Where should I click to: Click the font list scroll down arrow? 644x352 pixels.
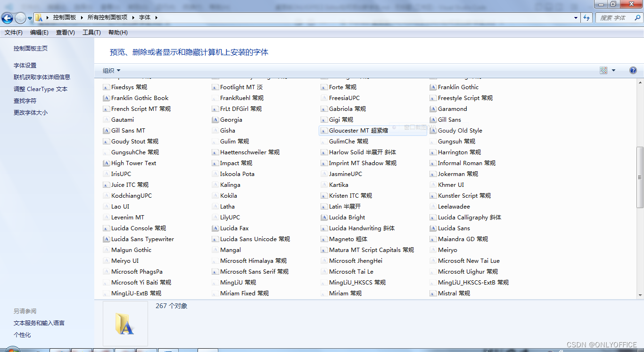(640, 295)
